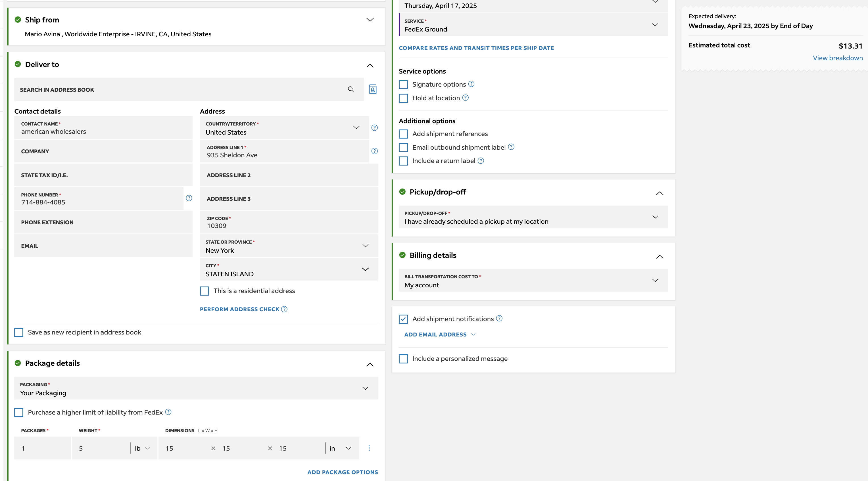The height and width of the screenshot is (481, 868).
Task: Edit the Phone Number field
Action: point(99,199)
